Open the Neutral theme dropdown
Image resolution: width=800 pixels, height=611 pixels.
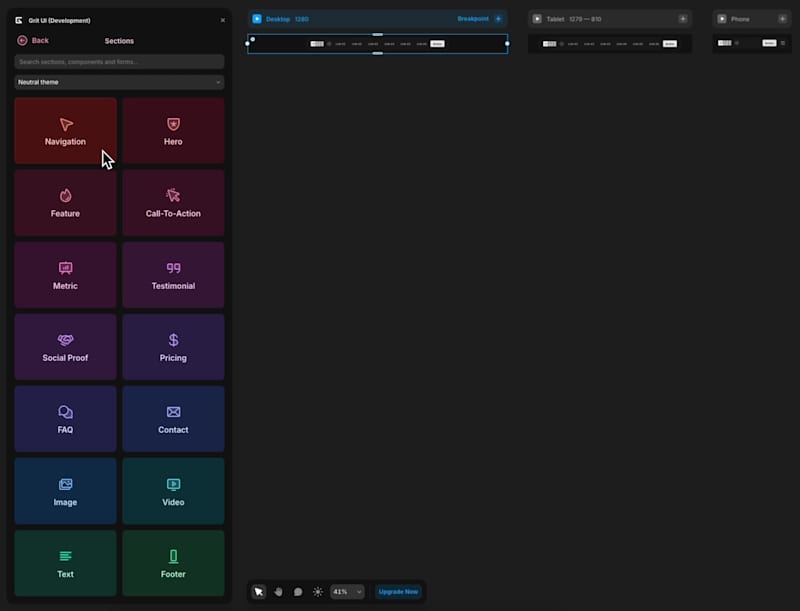pyautogui.click(x=119, y=81)
